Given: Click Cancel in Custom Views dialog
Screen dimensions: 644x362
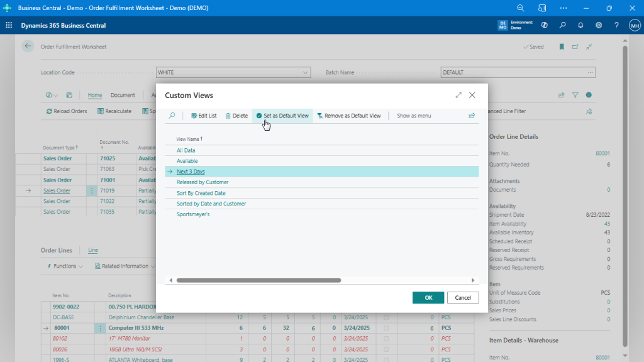Looking at the screenshot, I should click(463, 298).
